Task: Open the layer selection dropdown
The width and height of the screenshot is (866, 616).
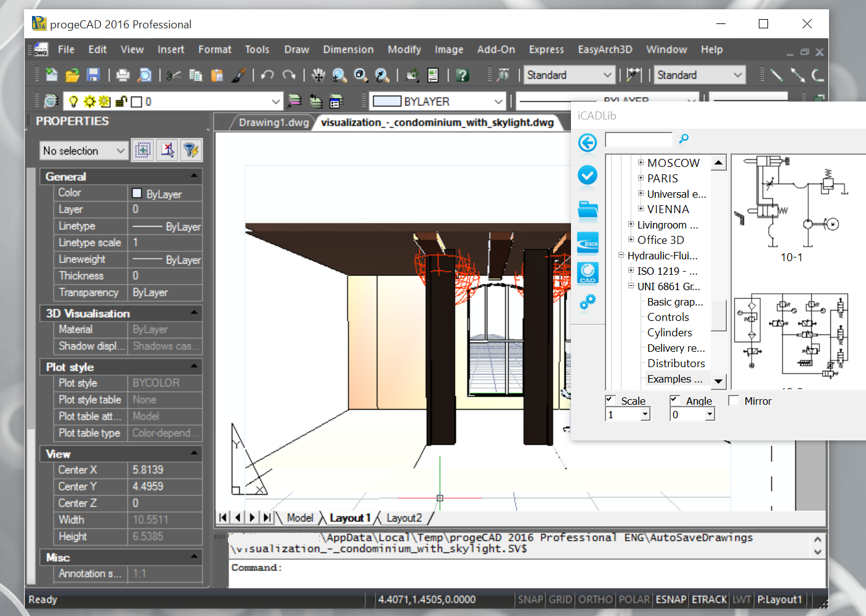Action: 275,101
